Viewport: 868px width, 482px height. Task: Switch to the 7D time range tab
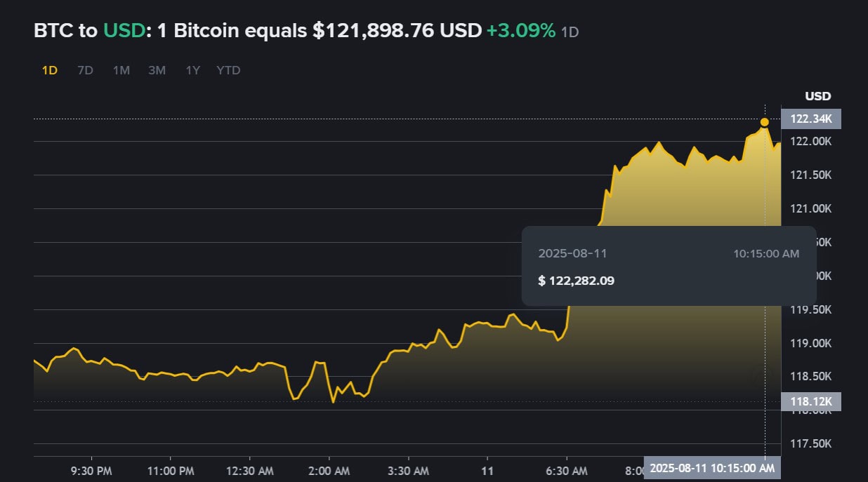(84, 70)
